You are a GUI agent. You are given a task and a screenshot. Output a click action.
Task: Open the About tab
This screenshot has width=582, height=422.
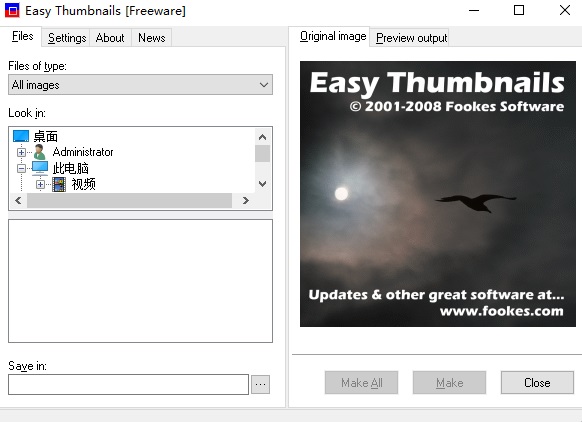[110, 38]
